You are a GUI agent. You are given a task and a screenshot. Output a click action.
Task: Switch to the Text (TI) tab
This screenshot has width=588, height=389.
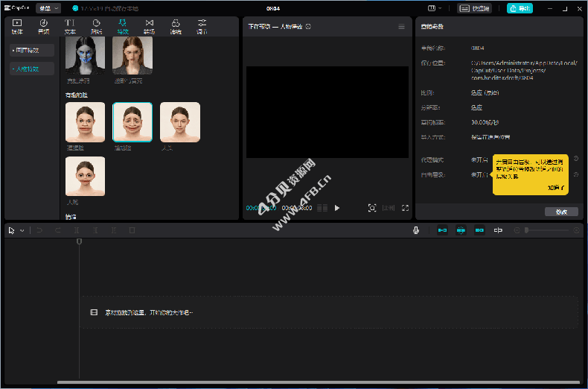point(70,27)
